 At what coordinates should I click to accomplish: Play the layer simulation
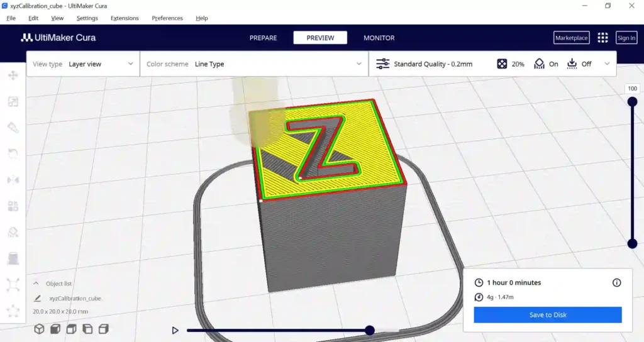coord(175,330)
